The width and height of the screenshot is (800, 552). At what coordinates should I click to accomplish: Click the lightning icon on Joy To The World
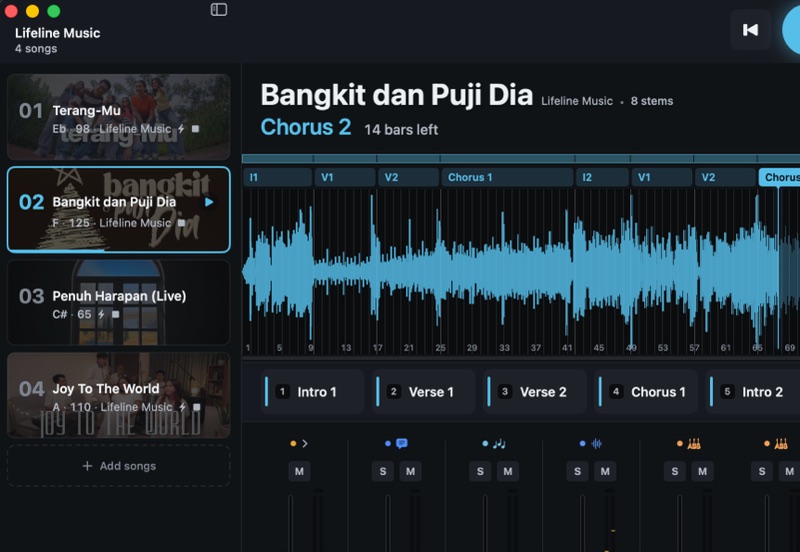click(x=182, y=407)
